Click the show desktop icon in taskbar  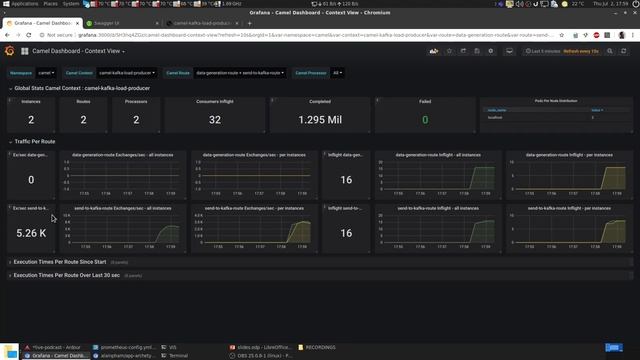[x=9, y=352]
